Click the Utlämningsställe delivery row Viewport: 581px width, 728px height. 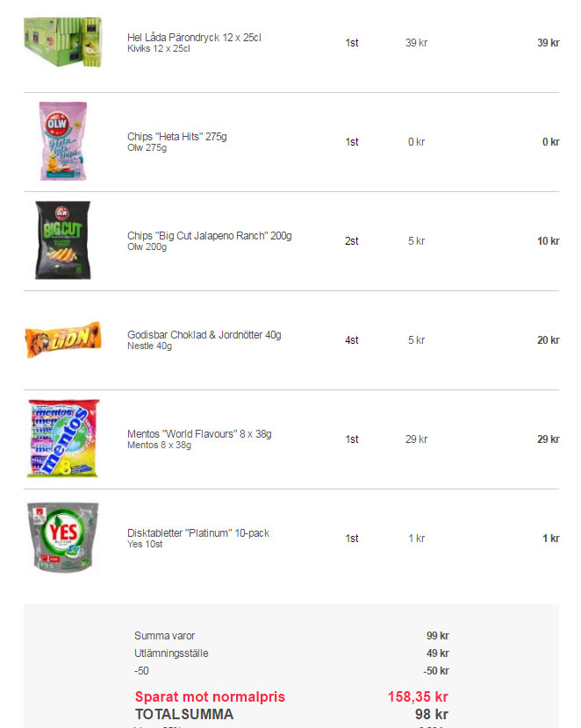tap(291, 653)
